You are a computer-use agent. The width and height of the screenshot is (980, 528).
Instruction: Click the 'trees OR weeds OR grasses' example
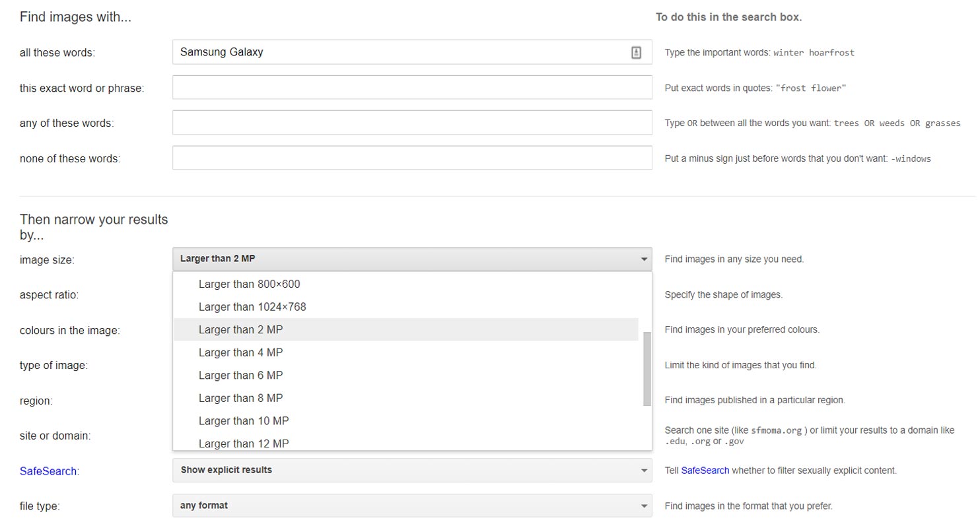tap(897, 123)
